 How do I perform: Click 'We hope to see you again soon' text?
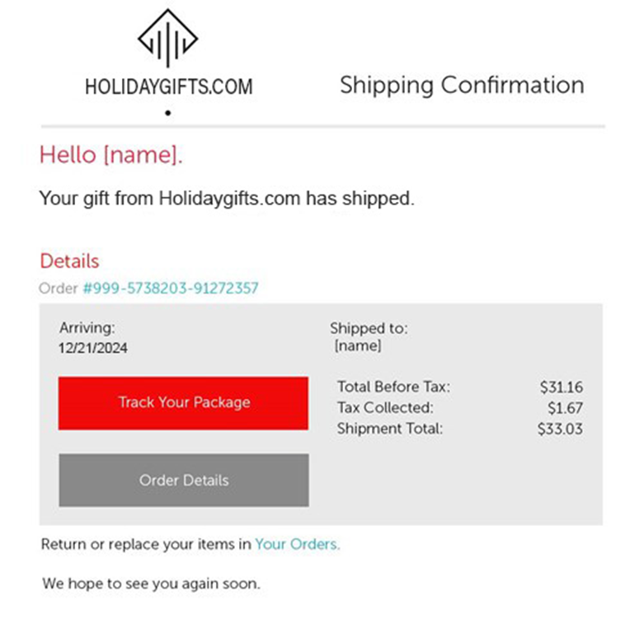[x=151, y=584]
